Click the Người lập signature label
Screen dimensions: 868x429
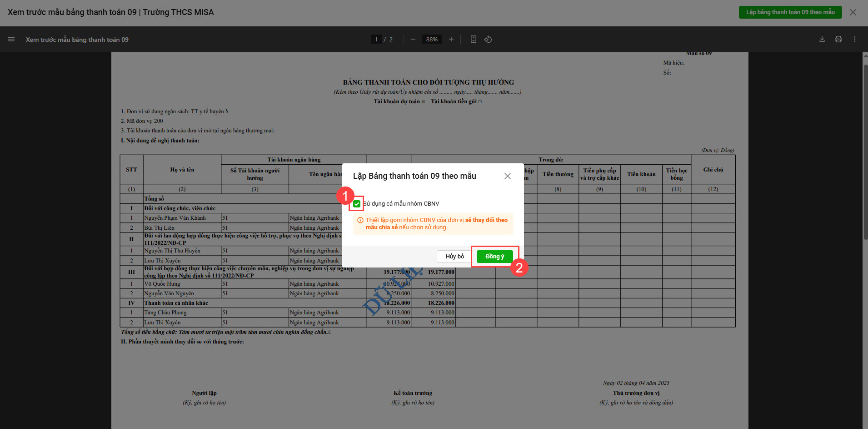pos(204,393)
